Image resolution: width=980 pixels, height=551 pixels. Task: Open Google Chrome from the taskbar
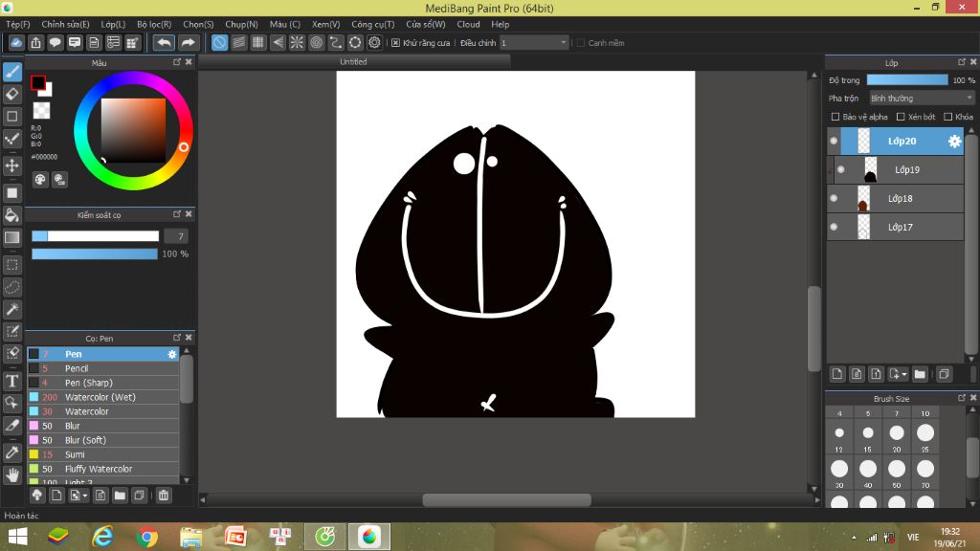pos(146,537)
